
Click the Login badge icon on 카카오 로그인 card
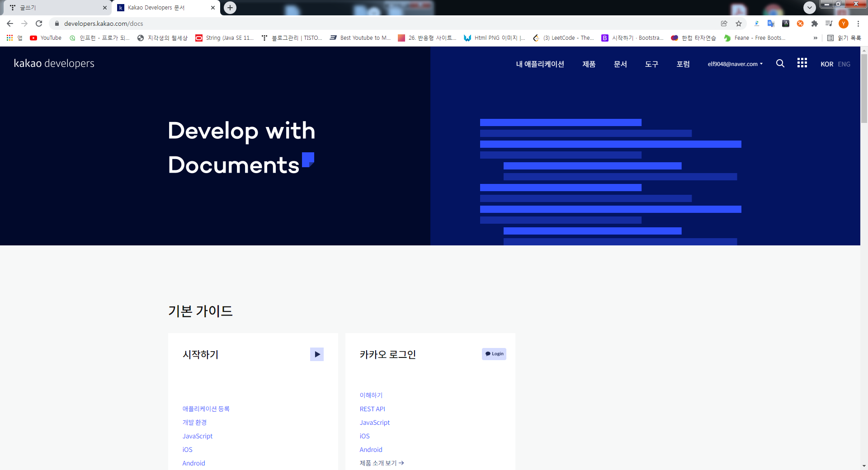494,354
